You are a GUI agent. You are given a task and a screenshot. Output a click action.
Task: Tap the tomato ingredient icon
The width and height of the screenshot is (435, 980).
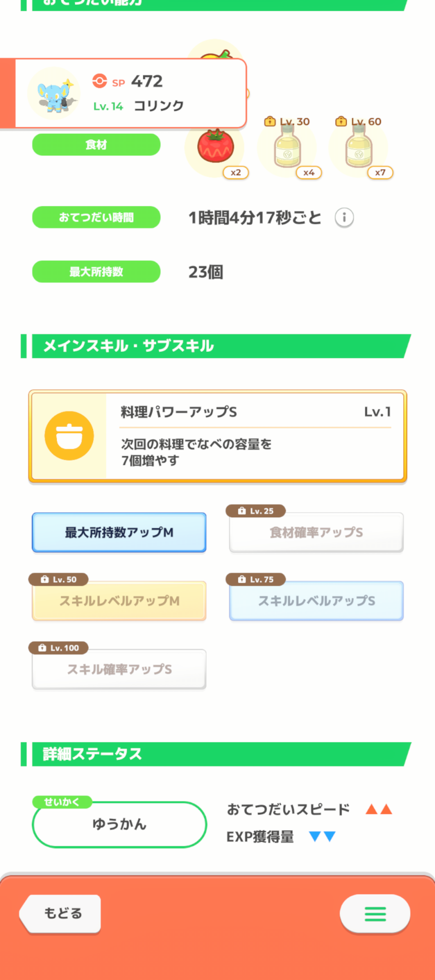pyautogui.click(x=216, y=147)
